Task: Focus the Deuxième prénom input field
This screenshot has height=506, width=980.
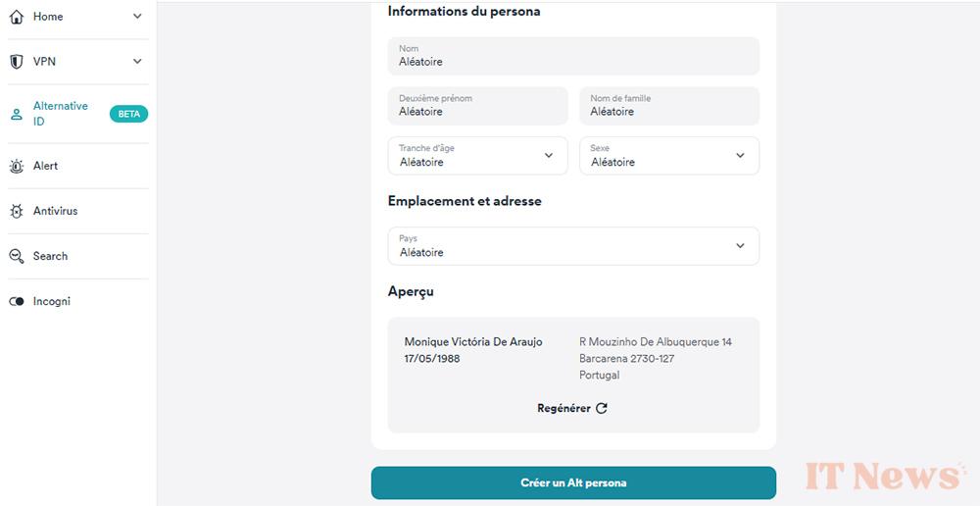Action: (x=477, y=106)
